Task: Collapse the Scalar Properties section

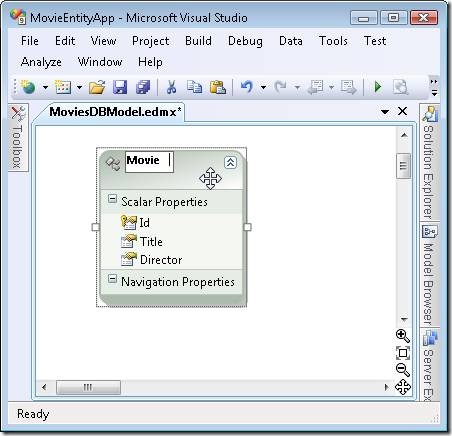Action: [x=112, y=199]
